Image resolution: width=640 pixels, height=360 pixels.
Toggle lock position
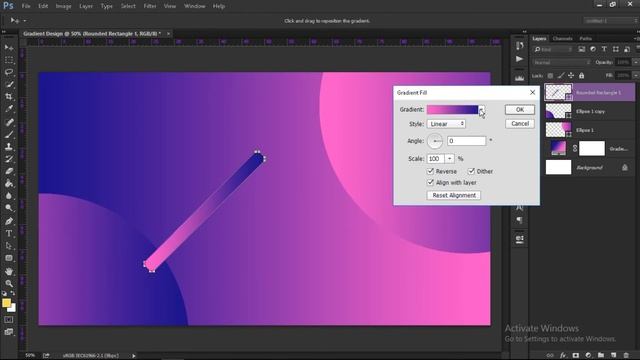571,76
